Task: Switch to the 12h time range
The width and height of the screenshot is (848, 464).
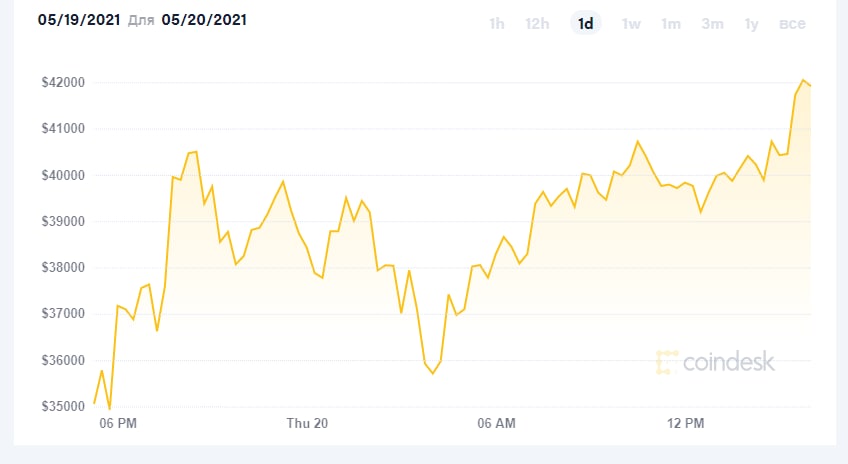Action: 537,24
